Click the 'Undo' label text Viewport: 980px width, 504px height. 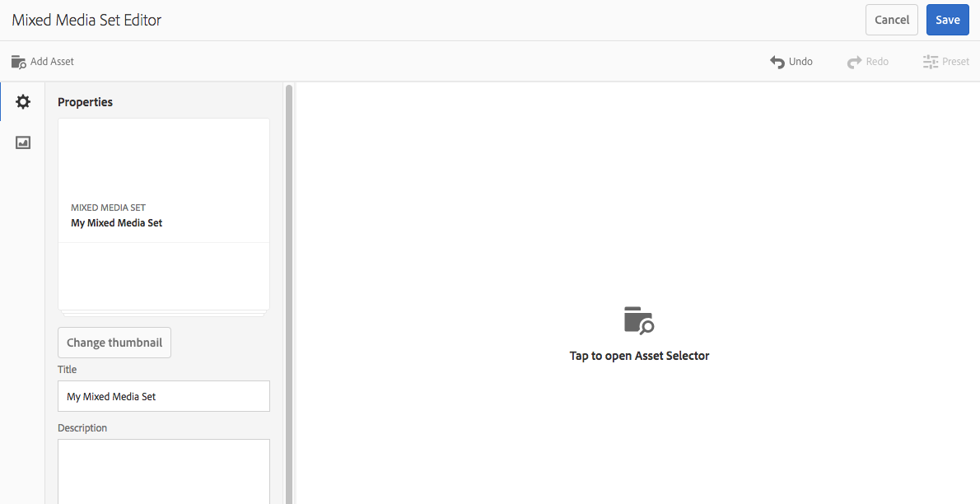(800, 61)
